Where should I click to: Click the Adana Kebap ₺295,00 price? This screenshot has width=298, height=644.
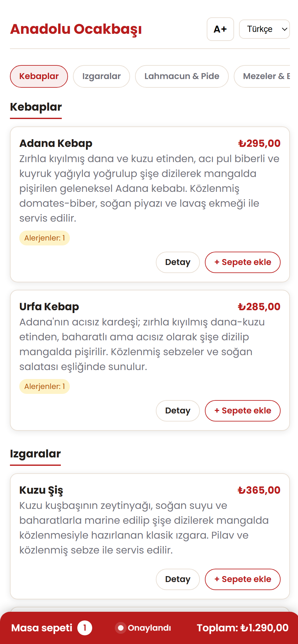click(x=259, y=143)
